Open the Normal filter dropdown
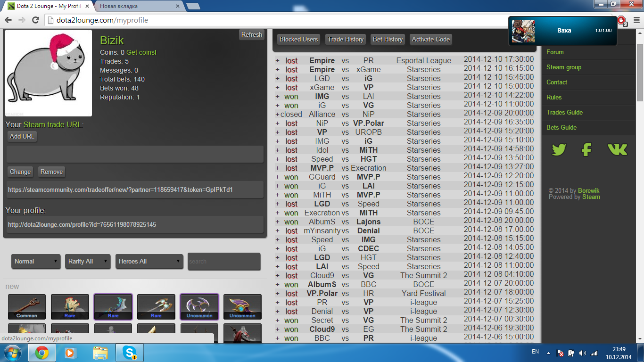 pos(36,262)
